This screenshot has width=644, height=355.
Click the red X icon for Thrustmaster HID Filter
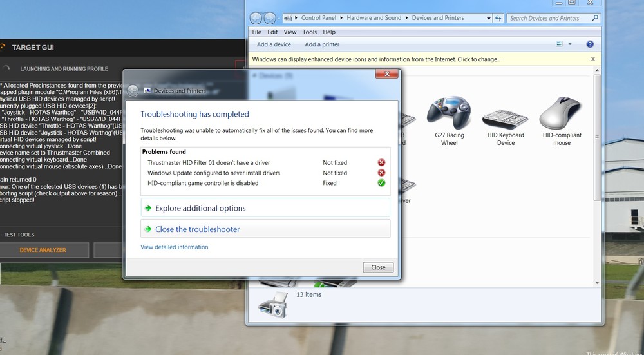381,163
